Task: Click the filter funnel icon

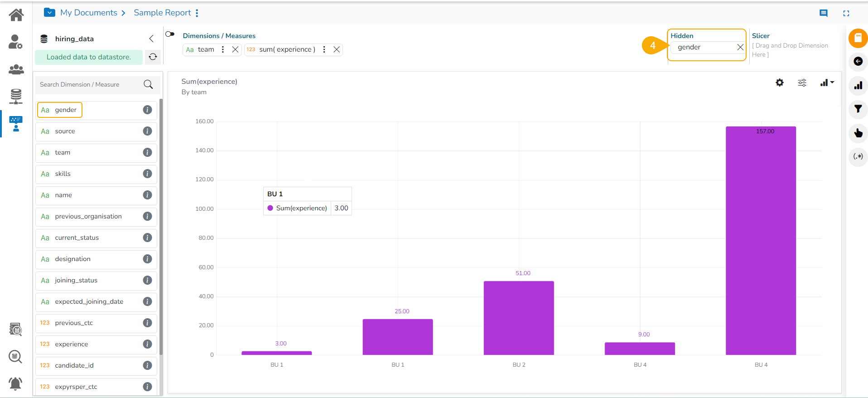Action: 858,109
